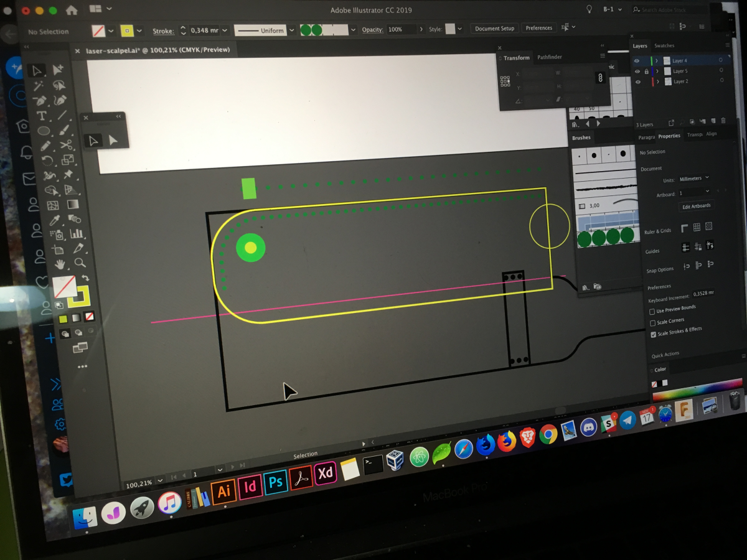The height and width of the screenshot is (560, 747).
Task: Expand Layer 2 contents
Action: click(x=659, y=82)
